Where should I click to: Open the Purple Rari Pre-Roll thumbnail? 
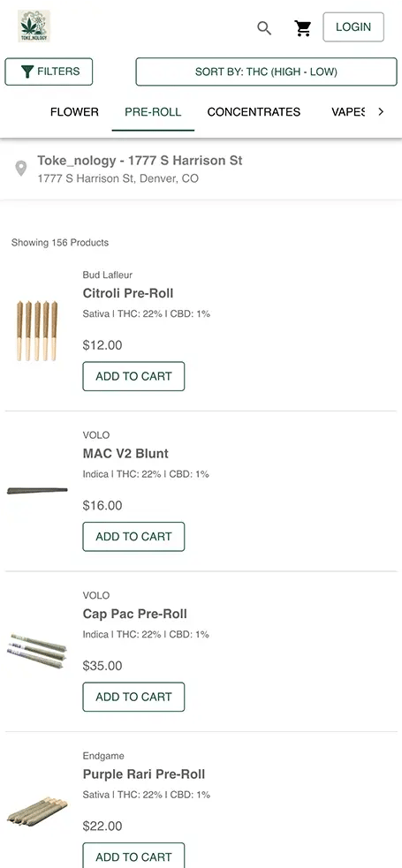[x=37, y=811]
